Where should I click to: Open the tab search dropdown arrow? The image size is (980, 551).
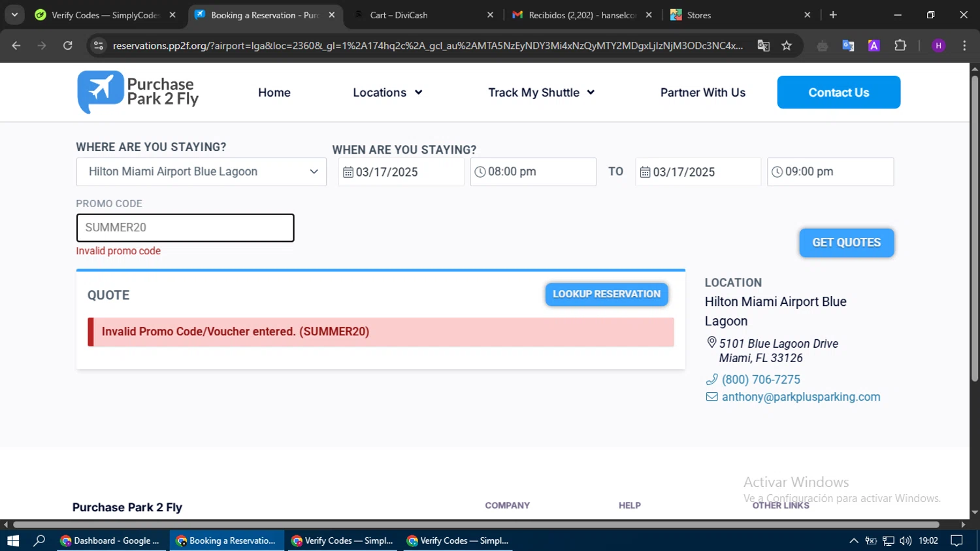coord(14,14)
